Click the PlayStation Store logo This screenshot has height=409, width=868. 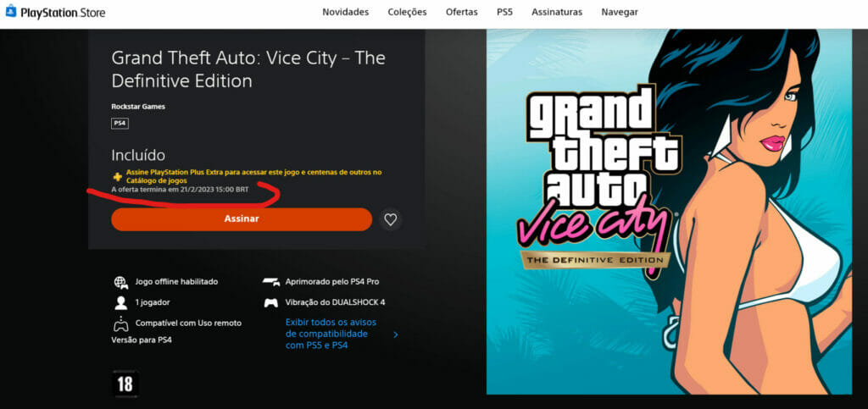(55, 12)
